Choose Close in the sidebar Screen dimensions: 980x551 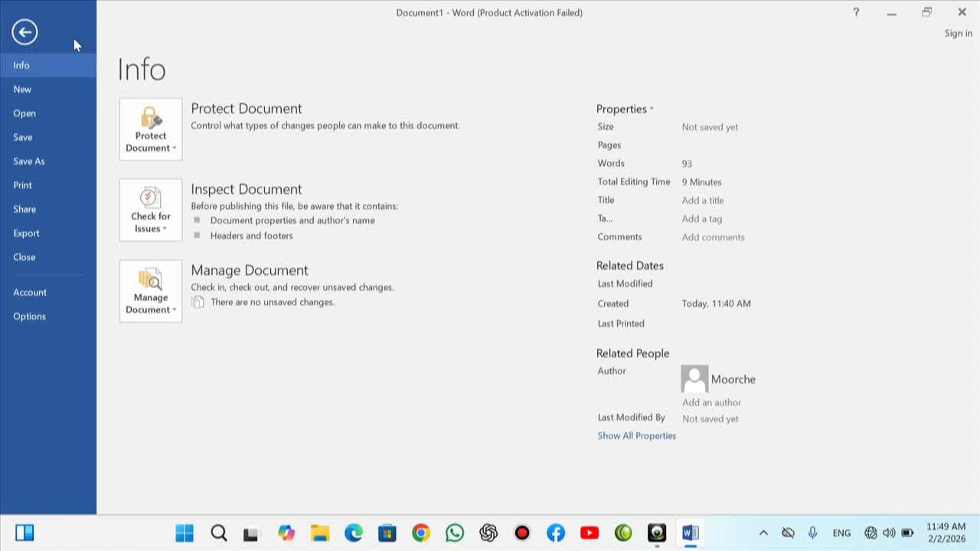48,257
